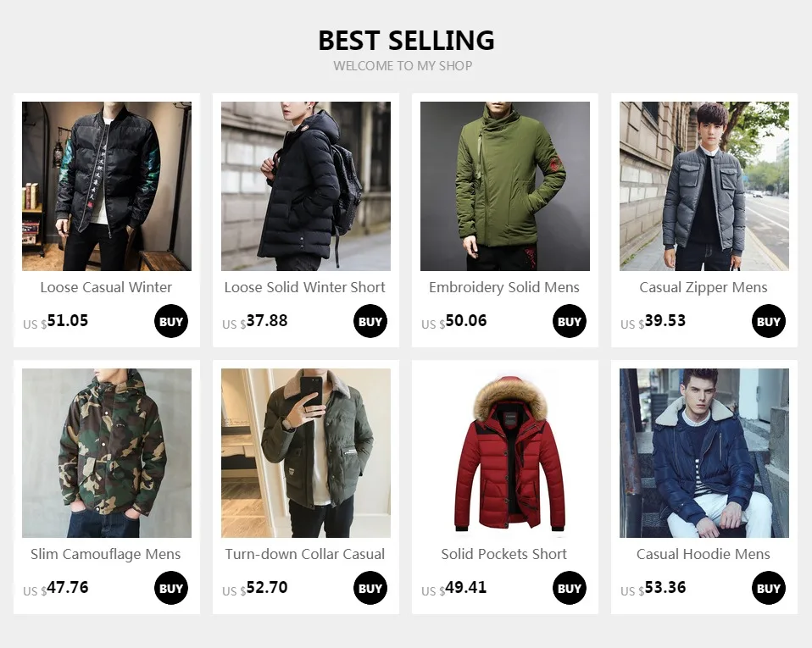Buy the Solid Pockets Short red jacket

point(570,588)
